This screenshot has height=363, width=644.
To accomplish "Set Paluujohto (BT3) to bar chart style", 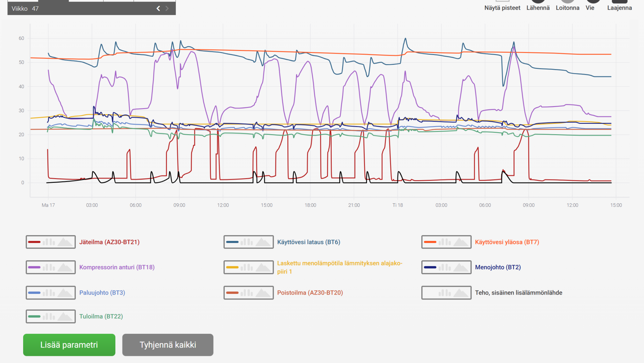I will [49, 293].
